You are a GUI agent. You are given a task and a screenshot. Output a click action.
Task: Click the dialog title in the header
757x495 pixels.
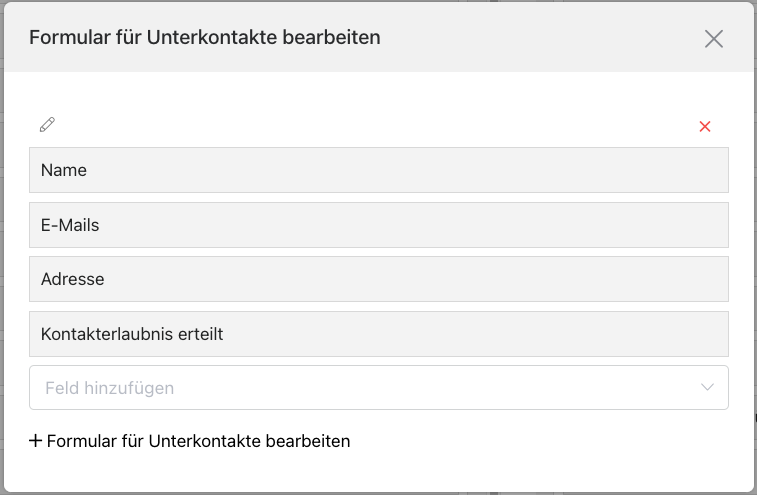click(x=205, y=38)
